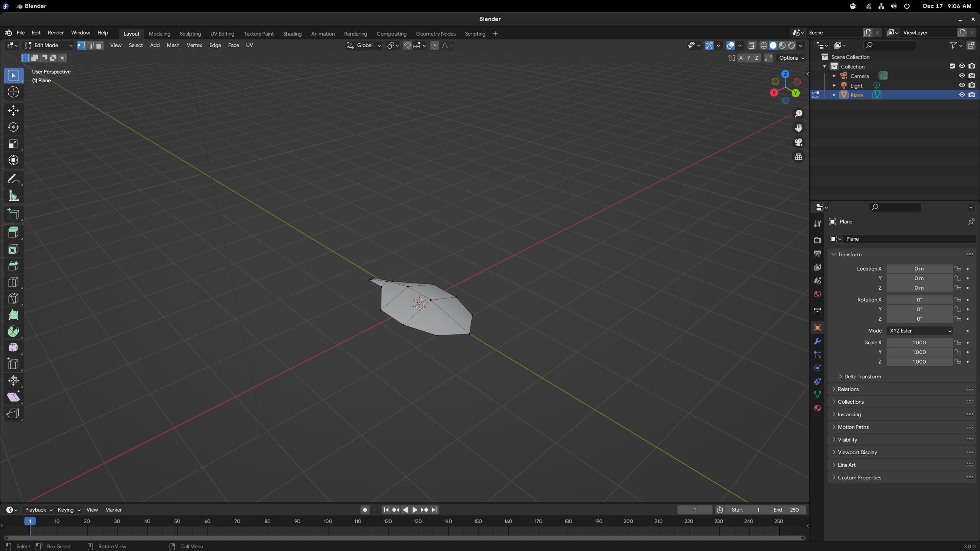Select the Move tool

(13, 111)
